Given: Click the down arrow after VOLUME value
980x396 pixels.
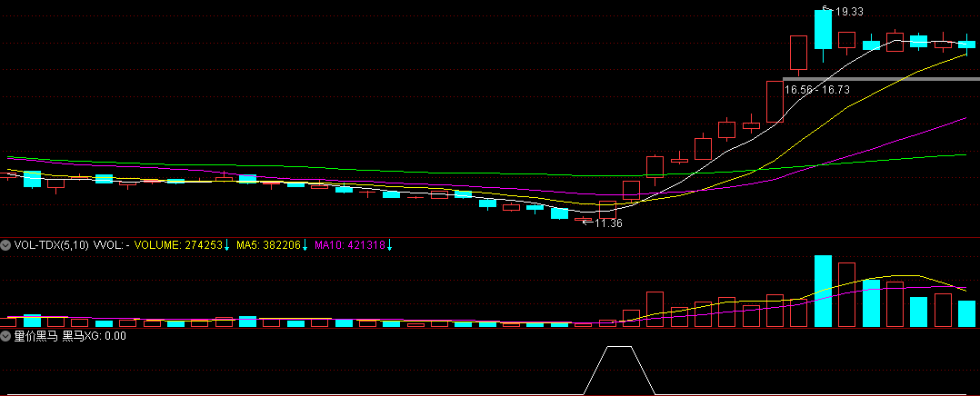Looking at the screenshot, I should coord(227,245).
